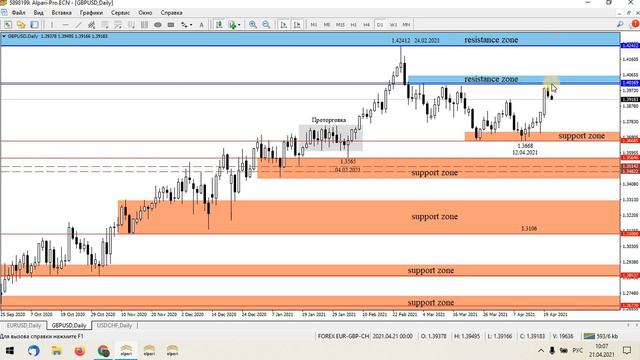Image resolution: width=640 pixels, height=360 pixels.
Task: Switch to M15 timeframe
Action: 340,25
